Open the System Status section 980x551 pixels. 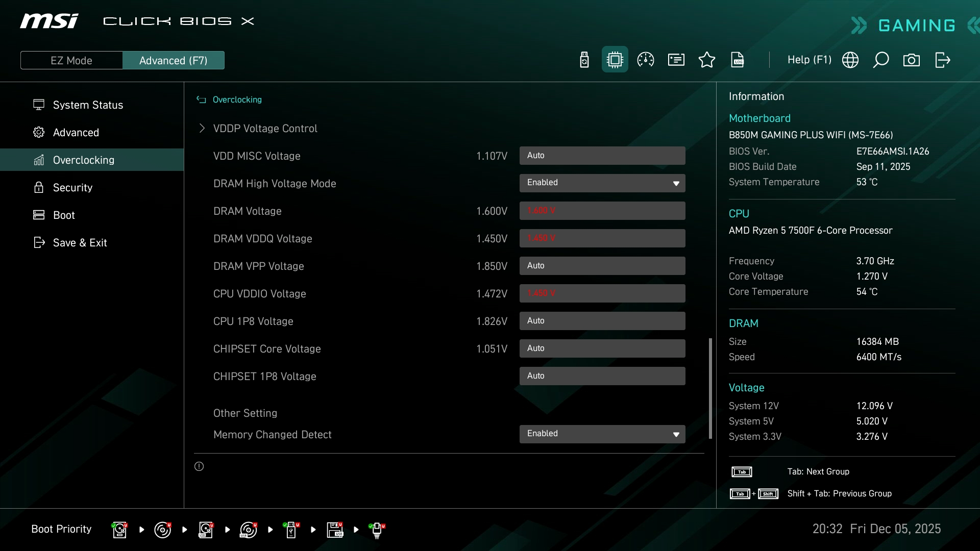[x=92, y=105]
